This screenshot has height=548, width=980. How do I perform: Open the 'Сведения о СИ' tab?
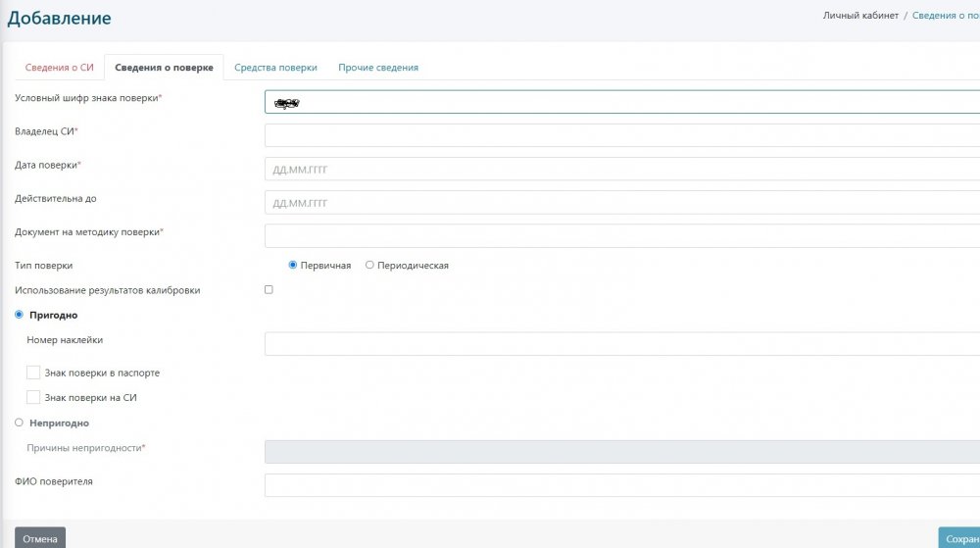59,68
